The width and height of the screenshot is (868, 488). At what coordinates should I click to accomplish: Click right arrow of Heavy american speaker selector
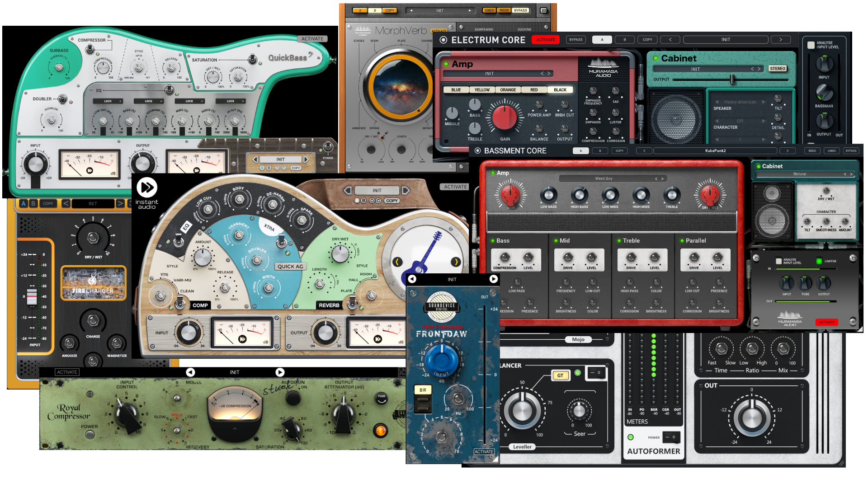click(x=764, y=102)
